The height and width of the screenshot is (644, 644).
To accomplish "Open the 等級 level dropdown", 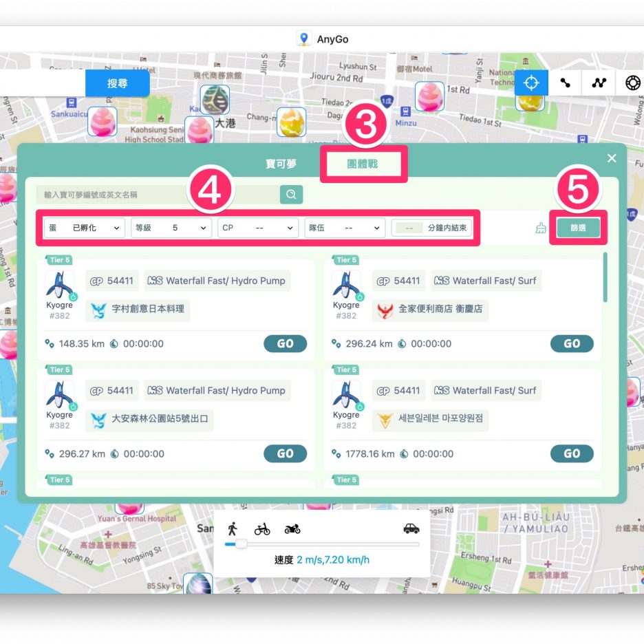I will 171,228.
